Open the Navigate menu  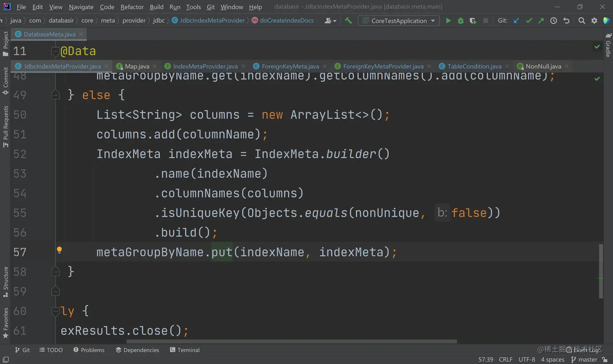click(81, 7)
